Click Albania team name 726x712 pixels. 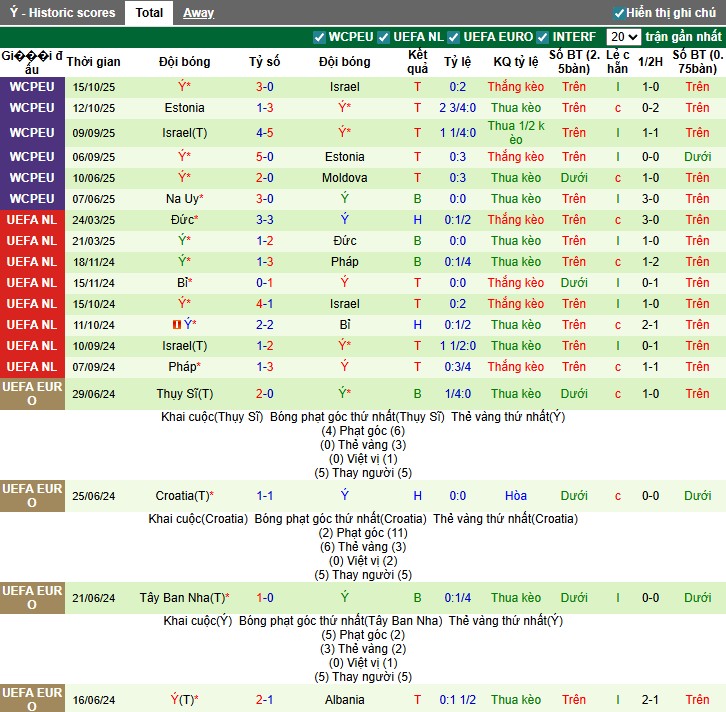click(x=345, y=699)
